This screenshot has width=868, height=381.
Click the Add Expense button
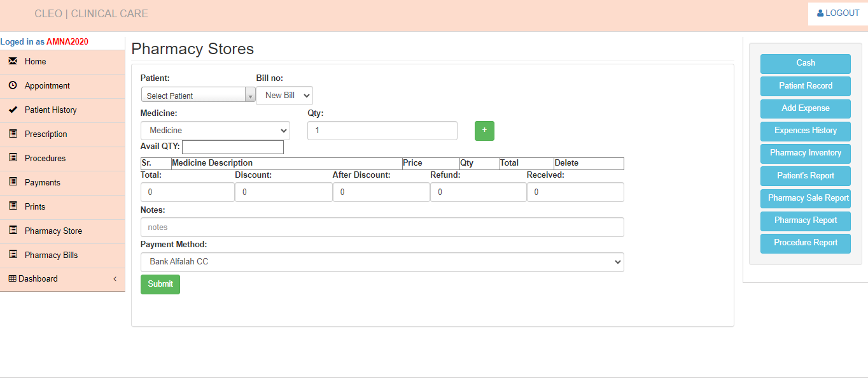[x=805, y=108]
